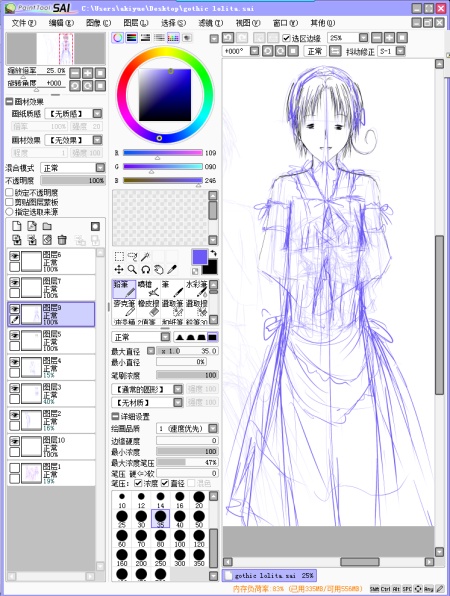Click the foreground purple color swatch

(x=200, y=257)
